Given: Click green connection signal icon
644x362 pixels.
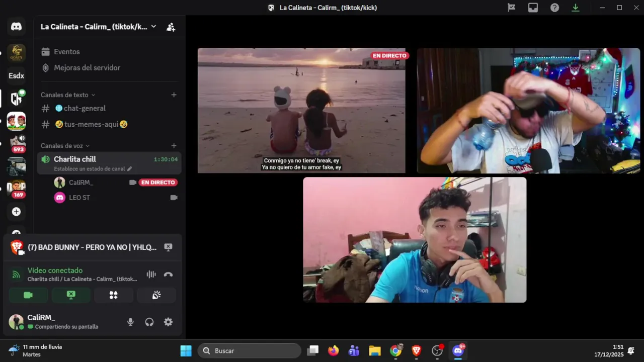Looking at the screenshot, I should [16, 275].
